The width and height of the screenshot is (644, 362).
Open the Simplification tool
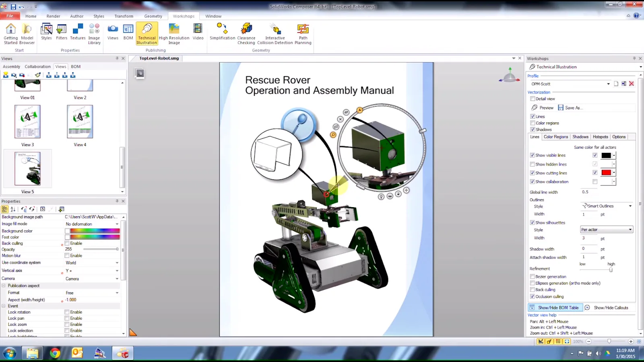coord(222,32)
